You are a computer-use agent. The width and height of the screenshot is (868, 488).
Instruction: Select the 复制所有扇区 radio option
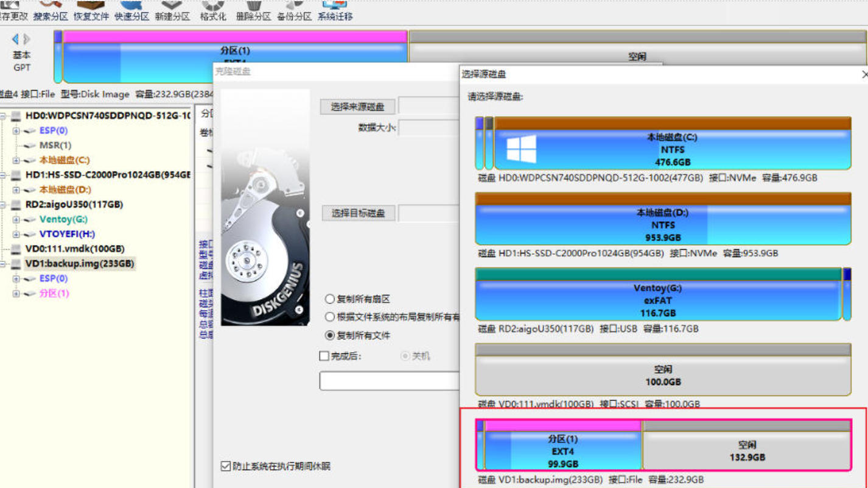[330, 299]
